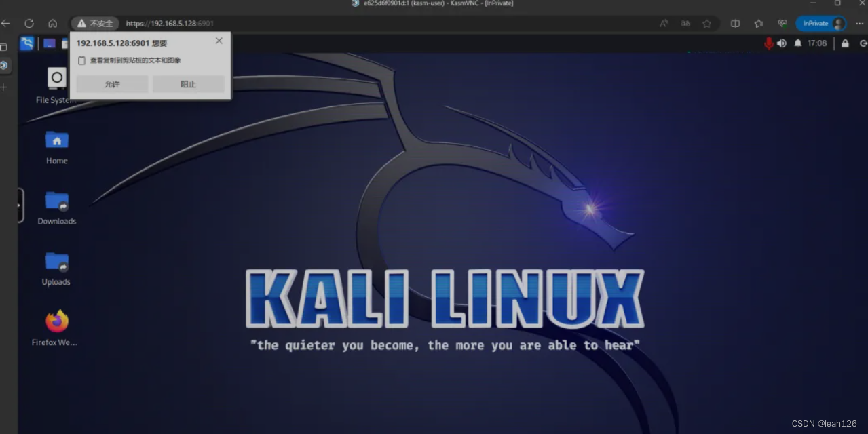This screenshot has height=434, width=868.
Task: Click the translate page icon
Action: tap(685, 23)
